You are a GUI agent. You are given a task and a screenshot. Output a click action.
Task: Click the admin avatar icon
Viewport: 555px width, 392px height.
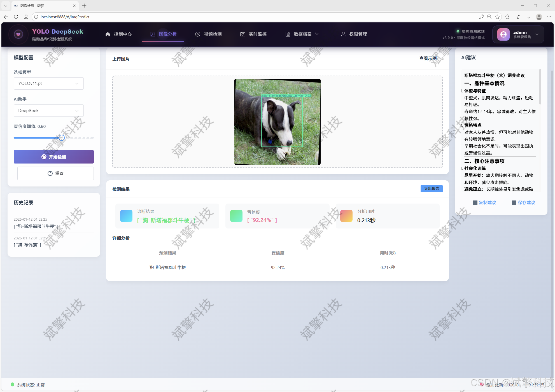503,34
